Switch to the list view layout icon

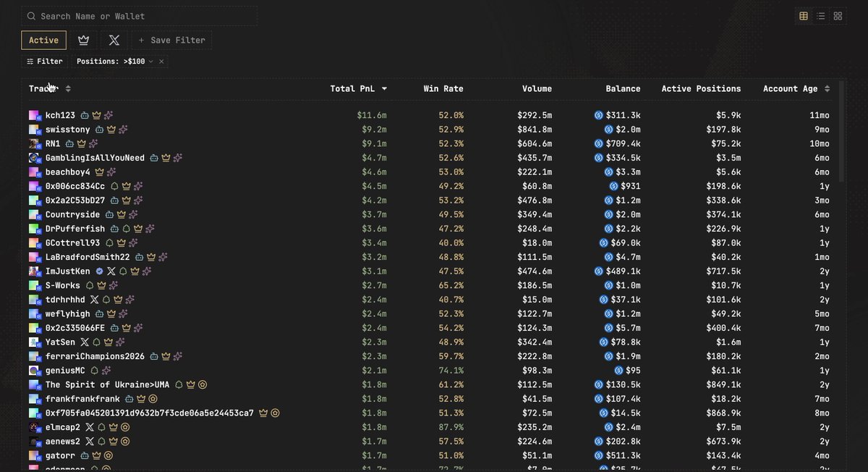click(x=821, y=16)
